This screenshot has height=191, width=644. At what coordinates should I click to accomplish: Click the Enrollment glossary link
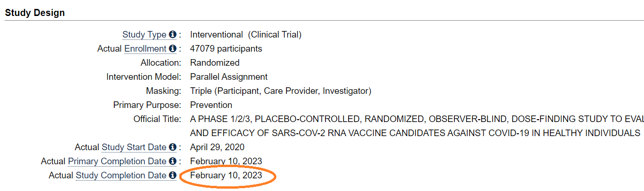[145, 49]
